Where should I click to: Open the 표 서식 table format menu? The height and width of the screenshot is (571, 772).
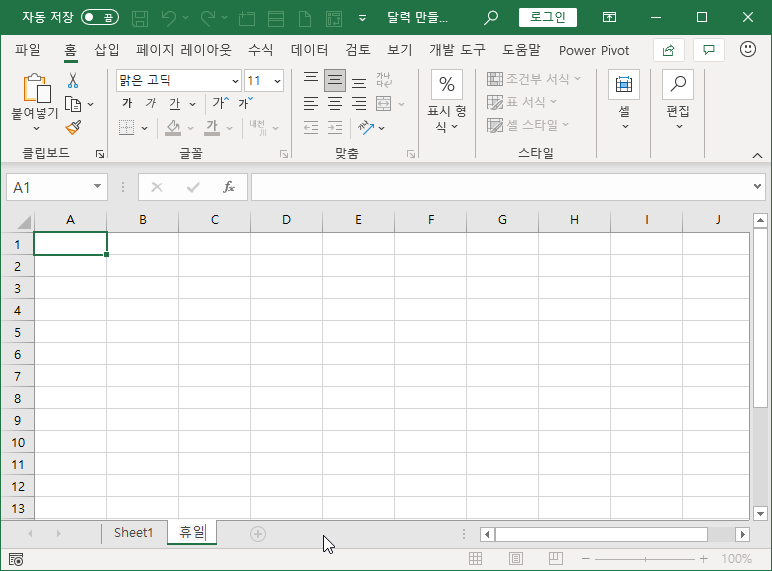pyautogui.click(x=522, y=102)
